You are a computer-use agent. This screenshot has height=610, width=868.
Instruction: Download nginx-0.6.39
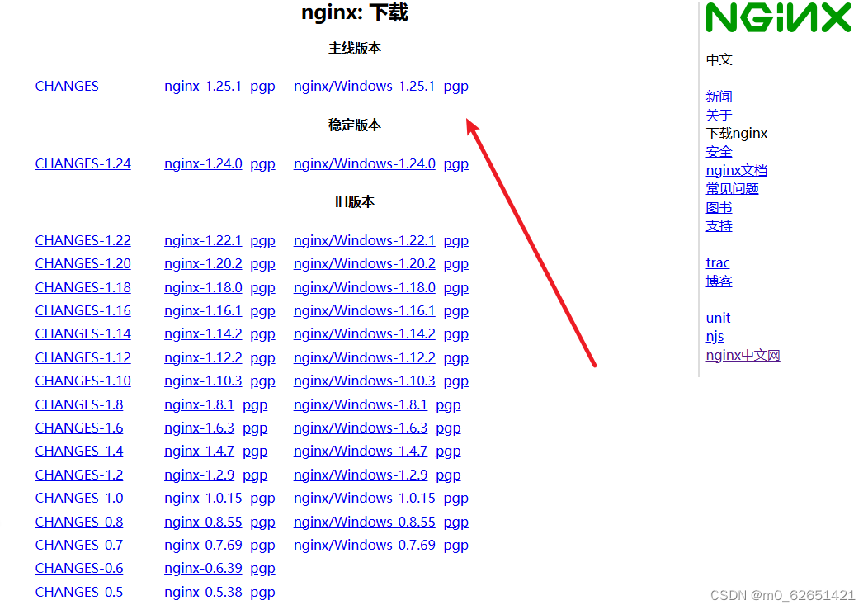tap(203, 569)
